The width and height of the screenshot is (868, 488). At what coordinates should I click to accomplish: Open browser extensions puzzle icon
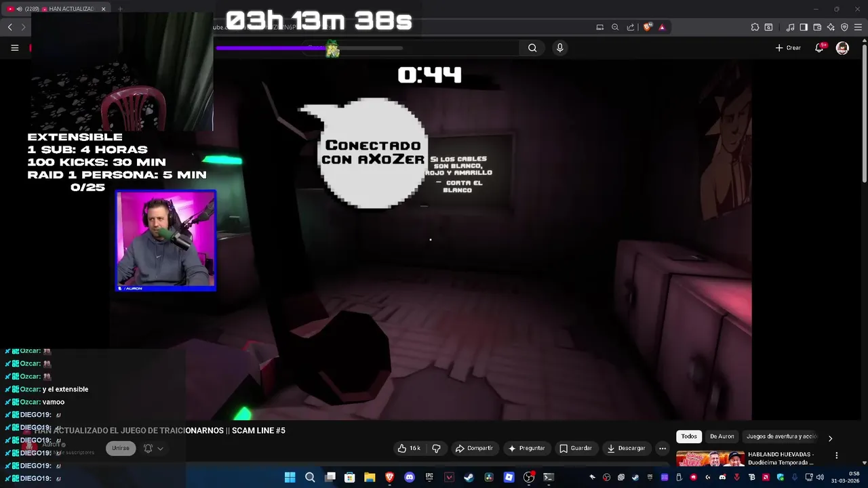pos(755,27)
